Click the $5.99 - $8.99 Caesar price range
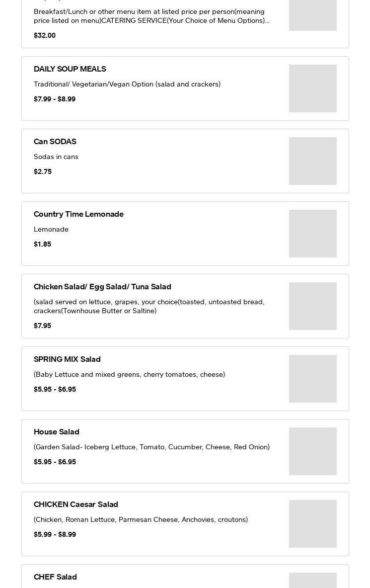Image resolution: width=370 pixels, height=588 pixels. [55, 534]
